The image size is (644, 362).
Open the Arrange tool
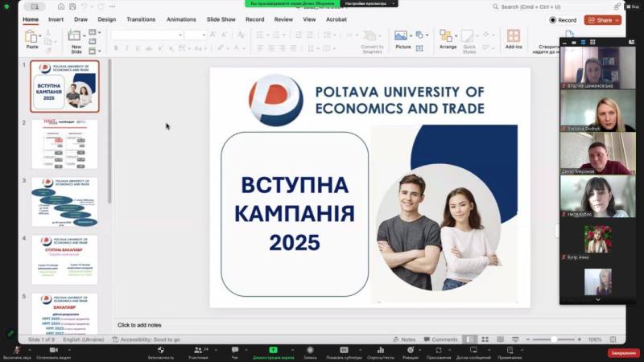[448, 37]
